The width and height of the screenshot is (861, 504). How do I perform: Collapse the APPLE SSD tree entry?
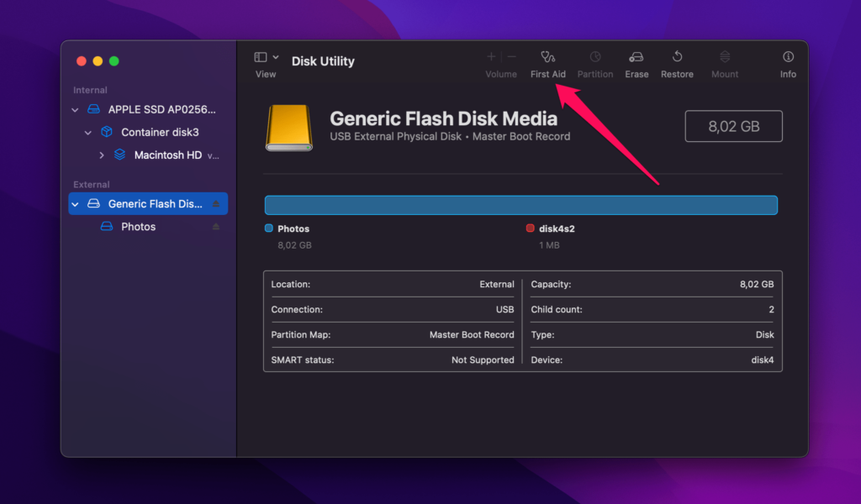tap(75, 110)
